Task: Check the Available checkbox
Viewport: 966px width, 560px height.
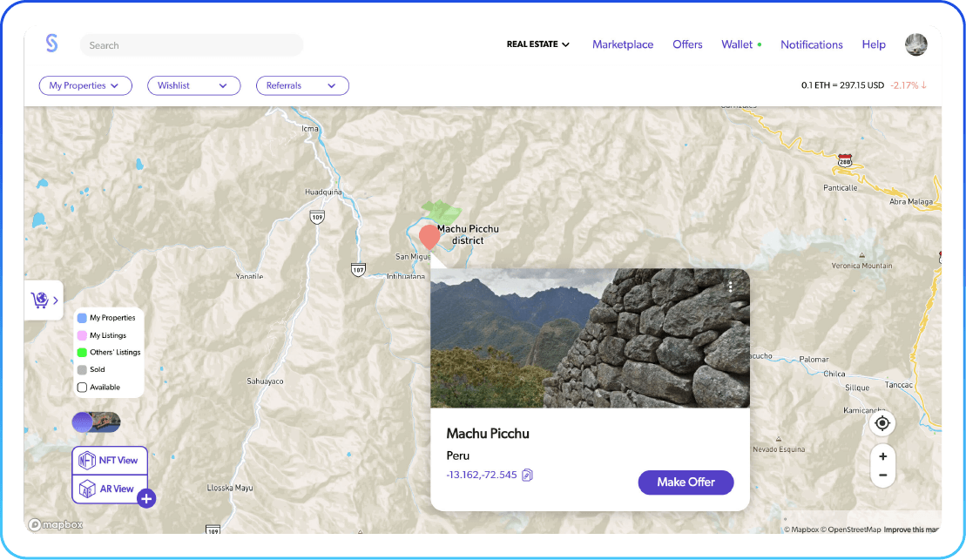Action: [x=82, y=388]
